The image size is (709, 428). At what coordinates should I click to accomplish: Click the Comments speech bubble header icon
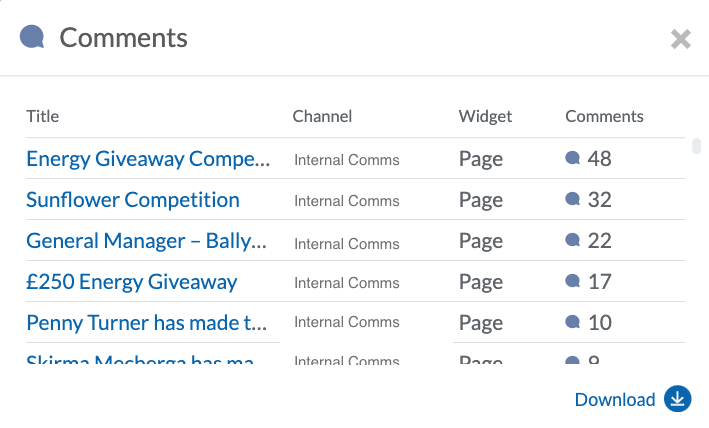pos(32,37)
